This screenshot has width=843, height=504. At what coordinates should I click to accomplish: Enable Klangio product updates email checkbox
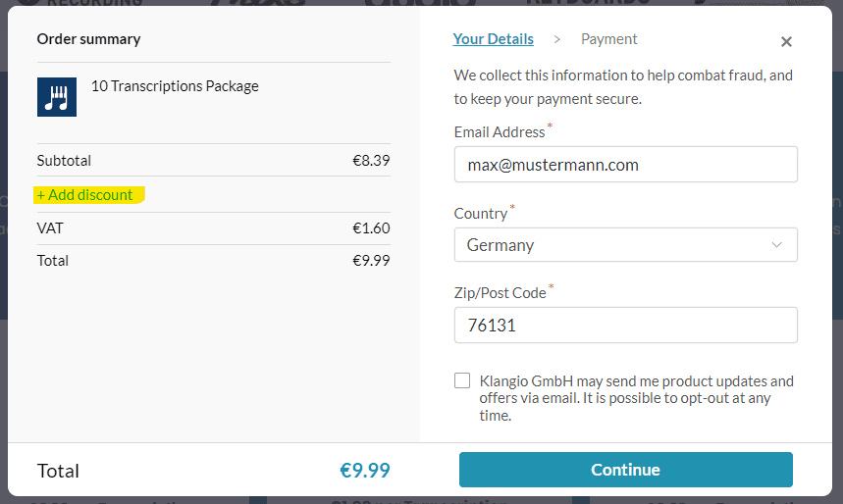[x=462, y=380]
